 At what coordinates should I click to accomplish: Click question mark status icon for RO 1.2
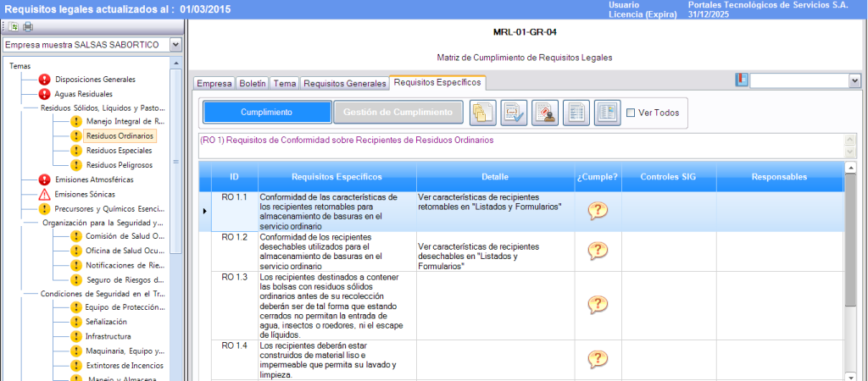[598, 251]
